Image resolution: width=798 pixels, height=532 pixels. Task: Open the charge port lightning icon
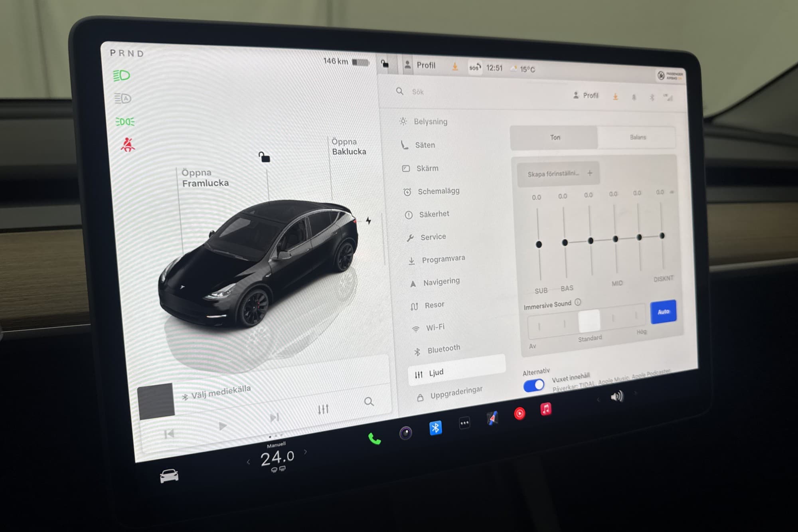pos(368,220)
